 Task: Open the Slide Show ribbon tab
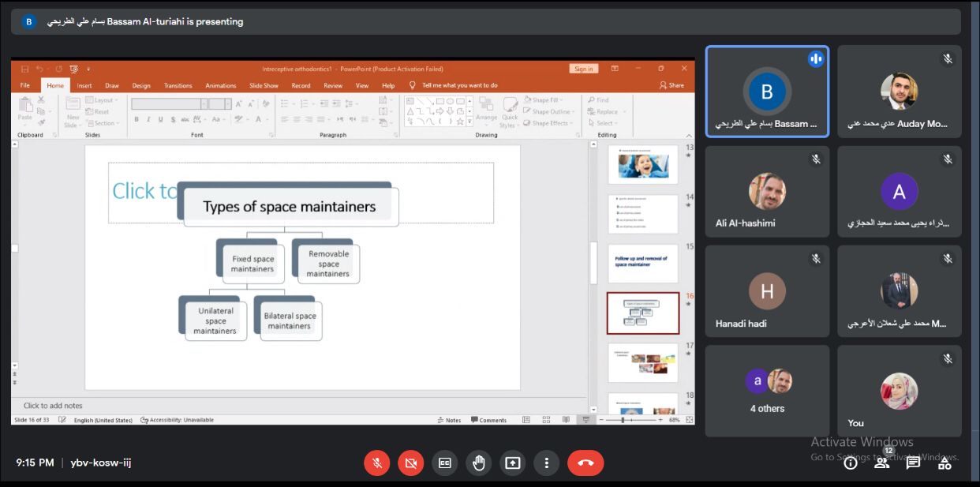tap(264, 85)
